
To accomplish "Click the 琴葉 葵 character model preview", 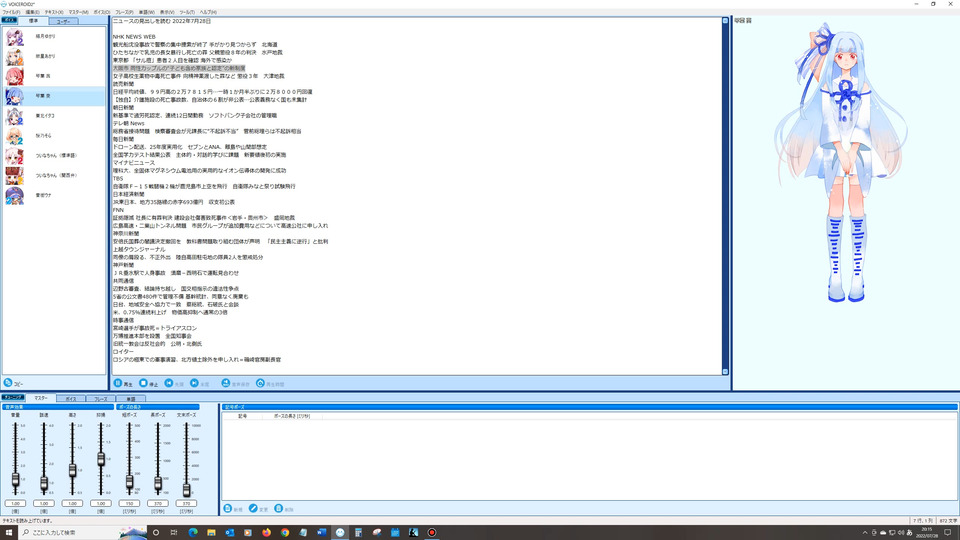I will [841, 162].
